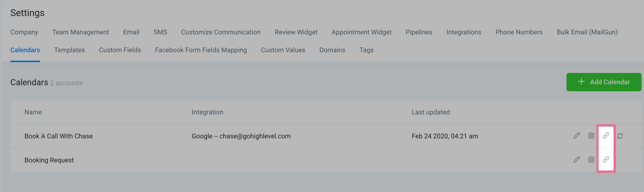Viewport: 644px width, 192px height.
Task: Select the Templates tab
Action: (69, 50)
